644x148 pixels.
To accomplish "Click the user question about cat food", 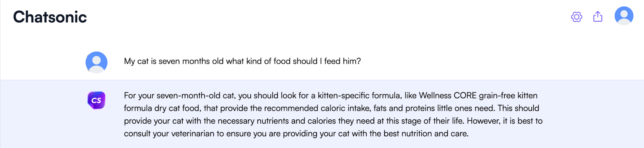I will (x=242, y=61).
